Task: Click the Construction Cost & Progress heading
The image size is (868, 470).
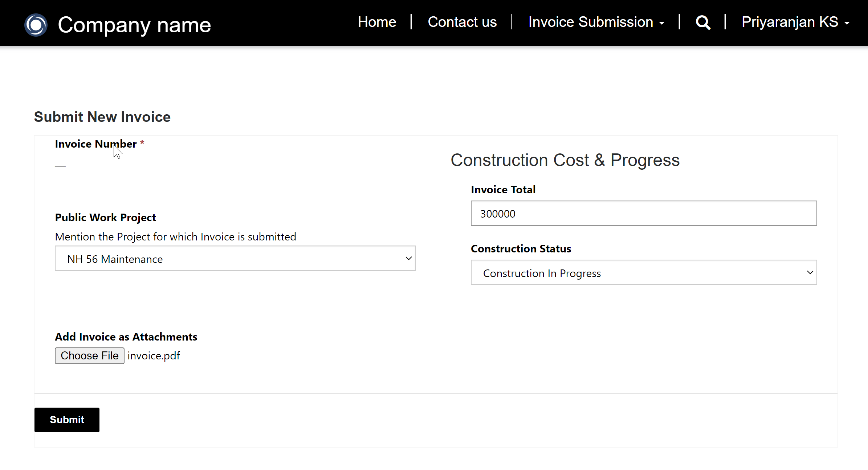Action: [x=565, y=160]
